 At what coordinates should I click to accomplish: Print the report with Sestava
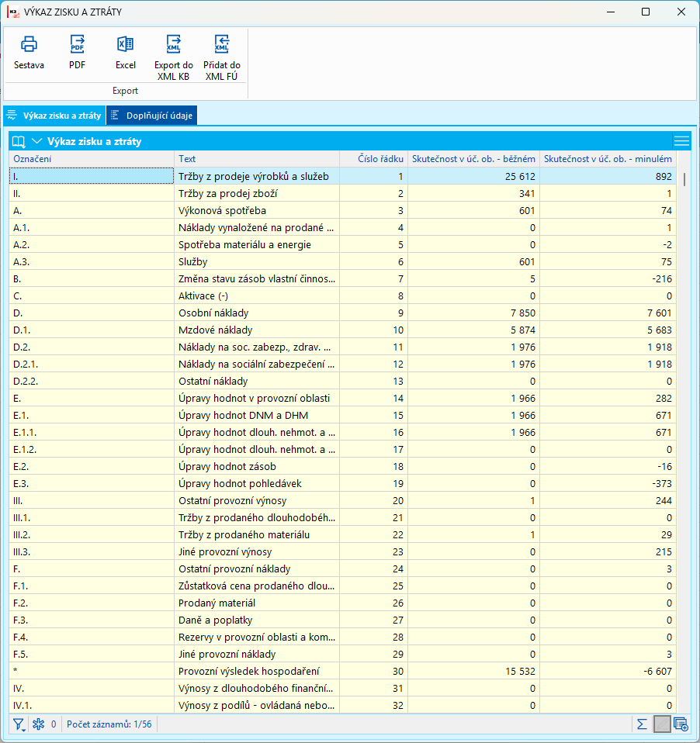tap(29, 53)
